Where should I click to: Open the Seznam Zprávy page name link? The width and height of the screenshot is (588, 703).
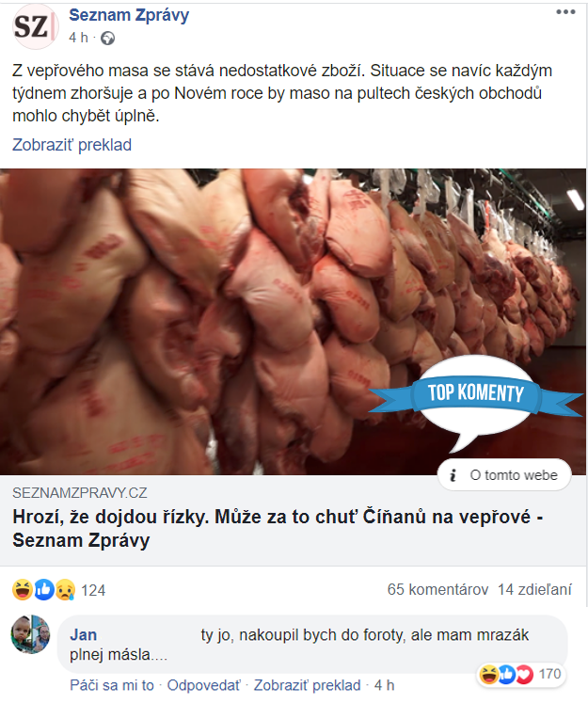(129, 15)
